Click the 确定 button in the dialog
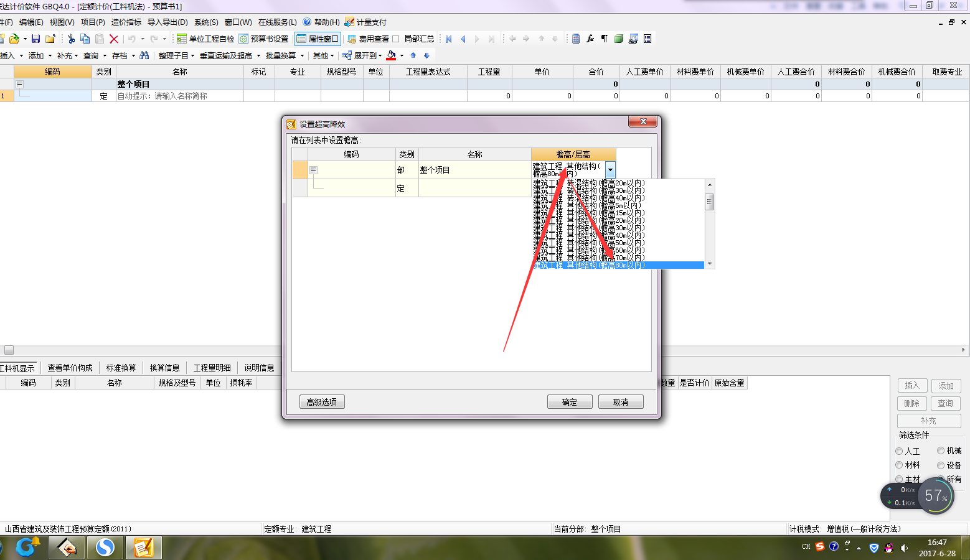Image resolution: width=970 pixels, height=560 pixels. click(569, 402)
